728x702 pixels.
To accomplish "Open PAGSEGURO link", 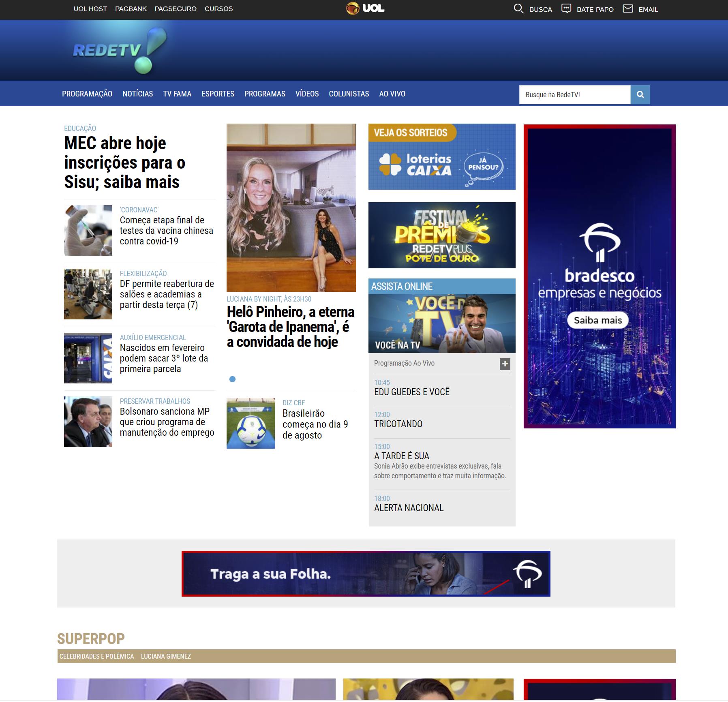I will (176, 9).
